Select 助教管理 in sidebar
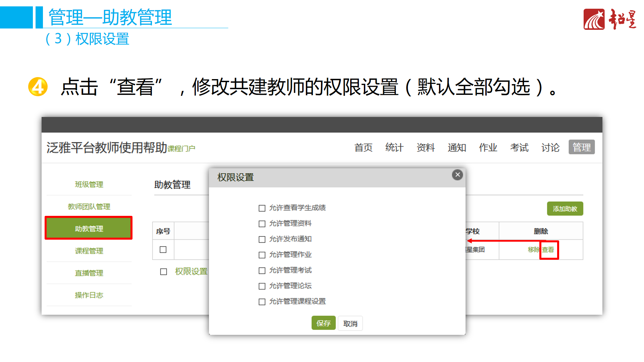 [89, 228]
